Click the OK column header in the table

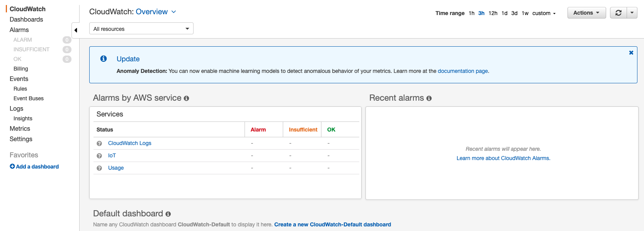(331, 130)
